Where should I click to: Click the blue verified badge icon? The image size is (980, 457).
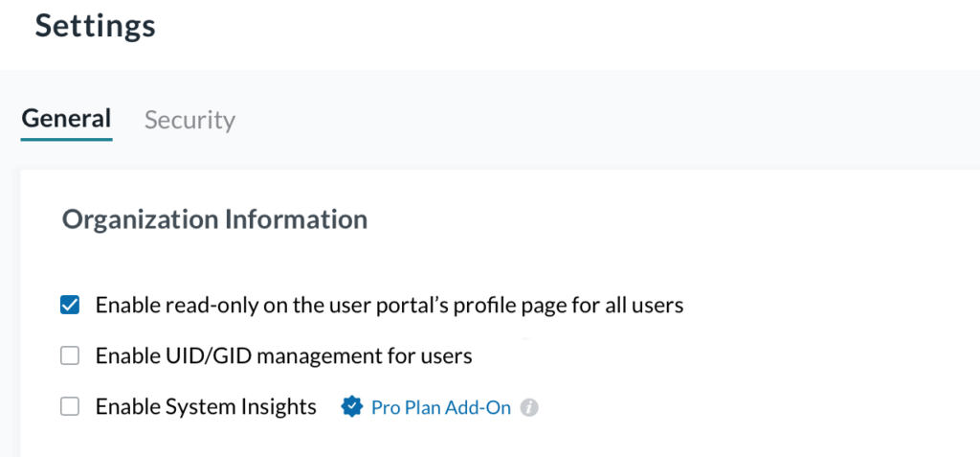pyautogui.click(x=352, y=407)
